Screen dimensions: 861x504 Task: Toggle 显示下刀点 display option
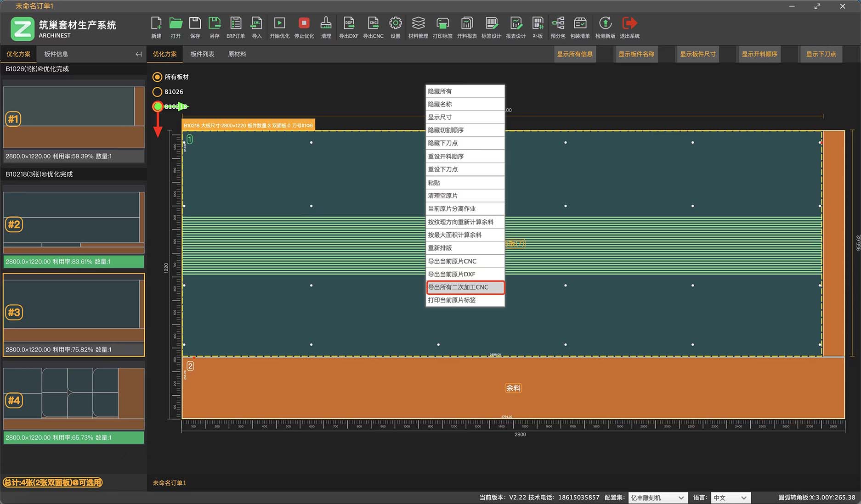coord(821,54)
